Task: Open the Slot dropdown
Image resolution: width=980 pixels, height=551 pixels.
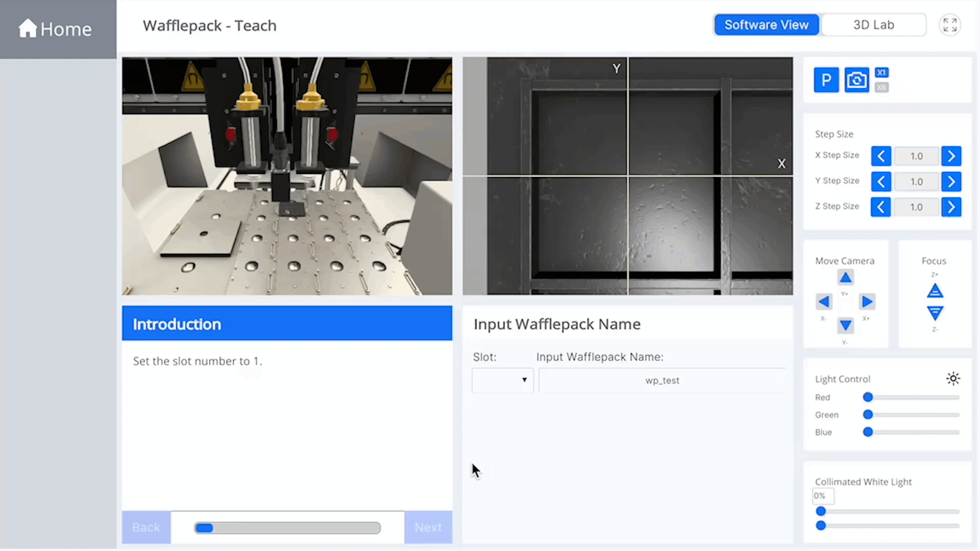Action: click(502, 380)
